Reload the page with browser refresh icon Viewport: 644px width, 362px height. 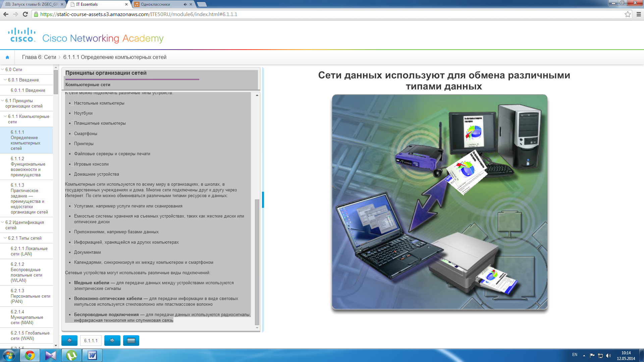tap(25, 14)
